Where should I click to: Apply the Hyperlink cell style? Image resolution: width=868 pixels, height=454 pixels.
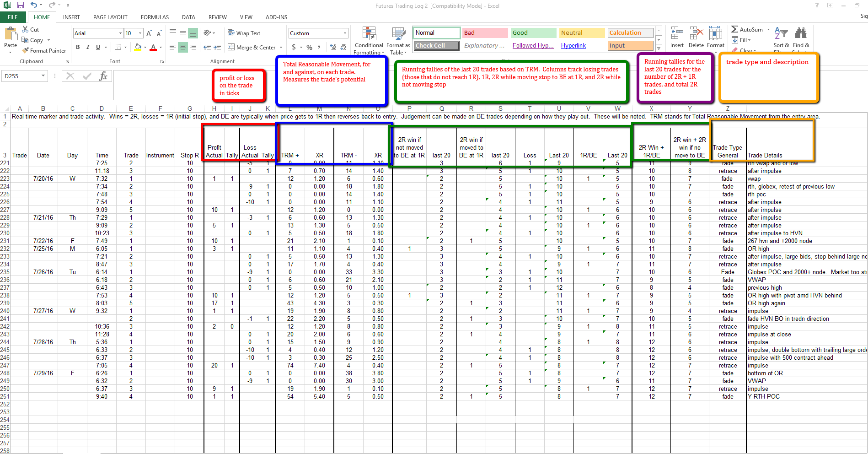click(582, 46)
